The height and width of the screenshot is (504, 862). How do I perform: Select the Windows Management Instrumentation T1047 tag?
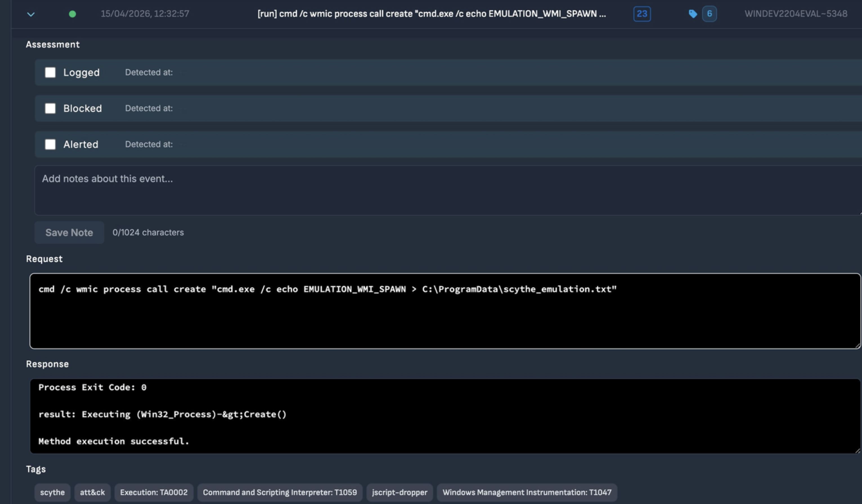527,492
